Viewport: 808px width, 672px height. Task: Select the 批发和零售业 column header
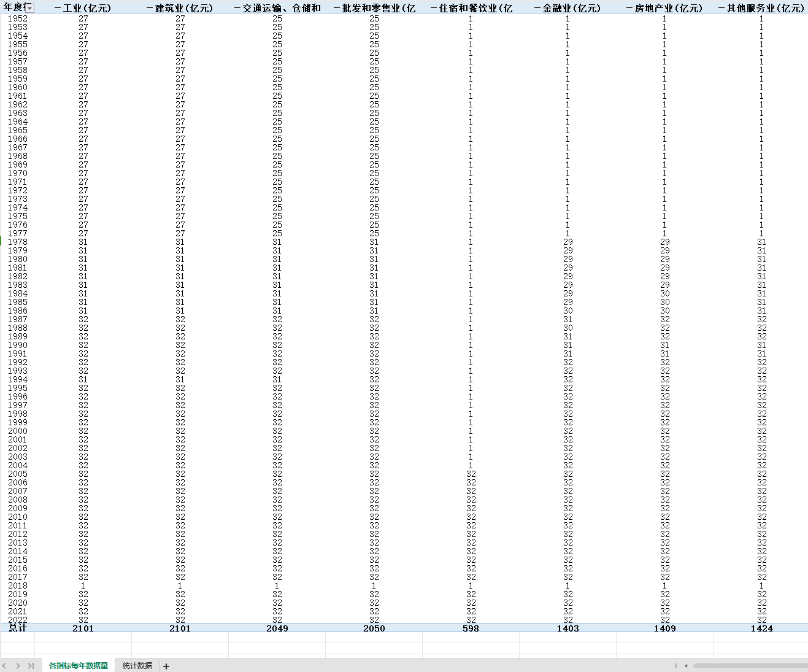[374, 8]
